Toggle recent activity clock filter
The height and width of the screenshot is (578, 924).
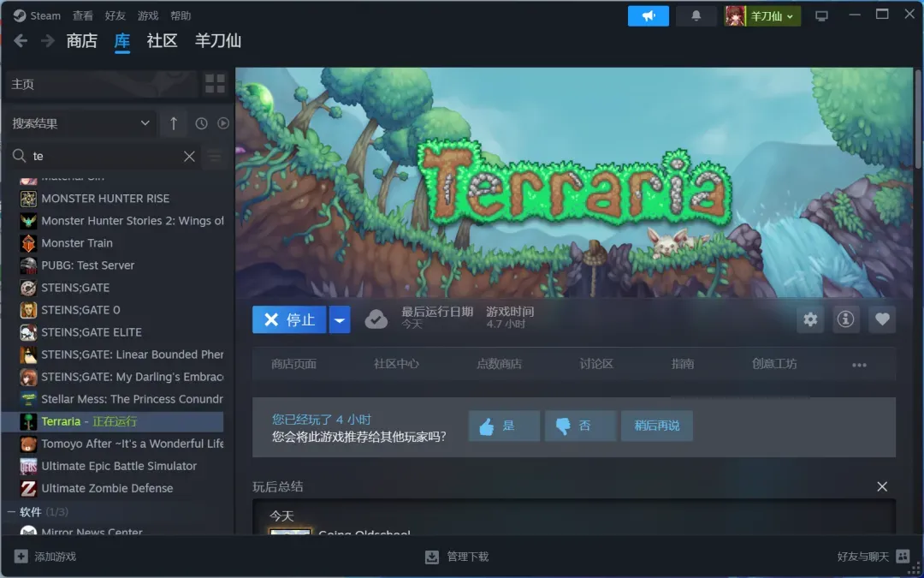pos(201,123)
